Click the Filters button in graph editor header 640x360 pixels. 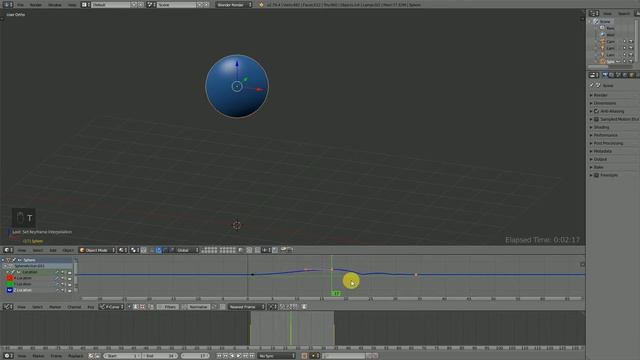click(168, 307)
